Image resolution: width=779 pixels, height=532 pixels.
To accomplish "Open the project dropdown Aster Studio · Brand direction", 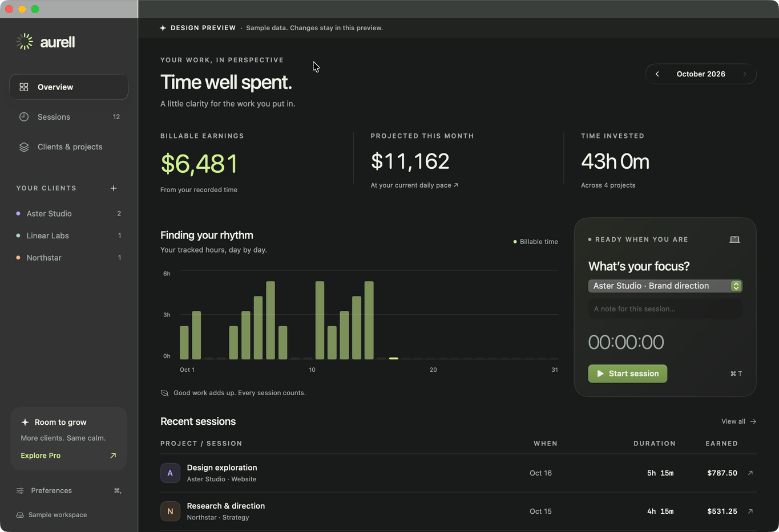I will coord(665,286).
